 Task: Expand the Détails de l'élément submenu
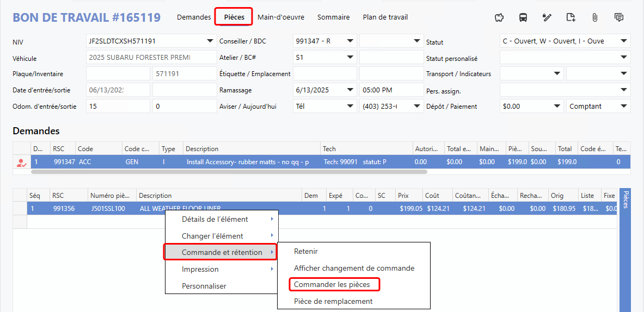(x=222, y=219)
